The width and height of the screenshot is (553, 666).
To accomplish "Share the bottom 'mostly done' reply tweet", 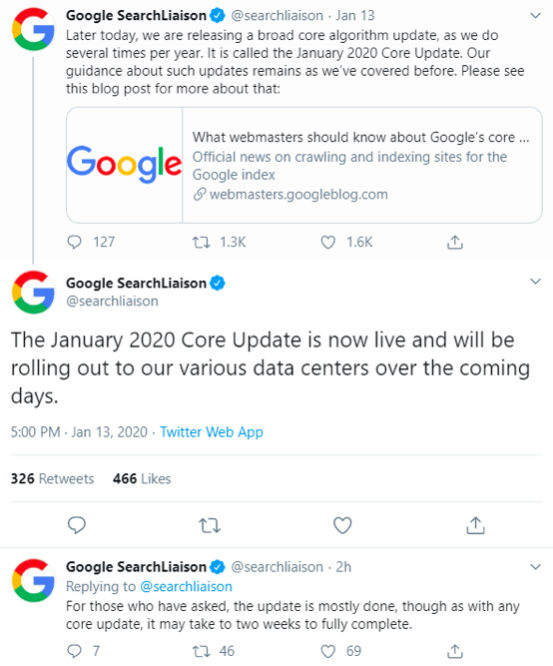I will pyautogui.click(x=455, y=651).
